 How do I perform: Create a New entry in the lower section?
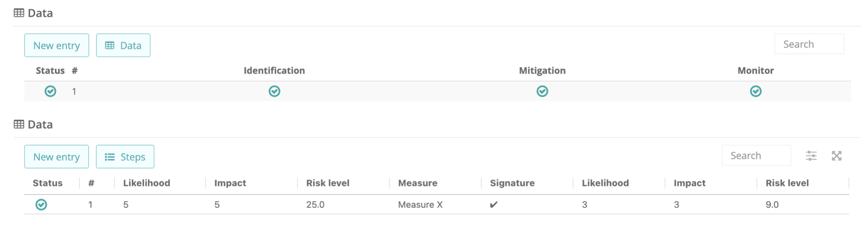pyautogui.click(x=56, y=156)
